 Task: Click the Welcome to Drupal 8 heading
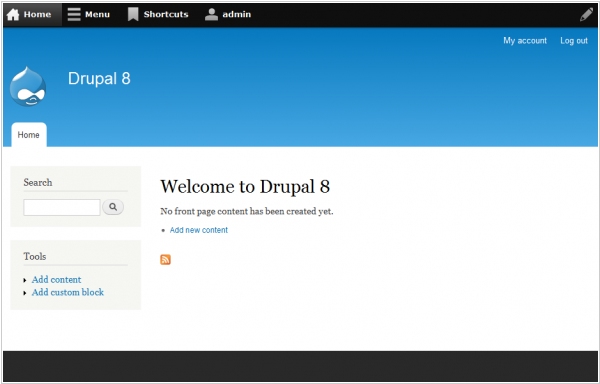(245, 187)
